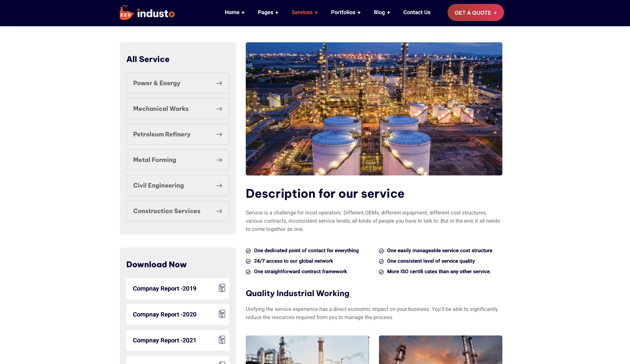The width and height of the screenshot is (630, 364).
Task: Click the refinery night aerial photo
Action: pos(374,109)
